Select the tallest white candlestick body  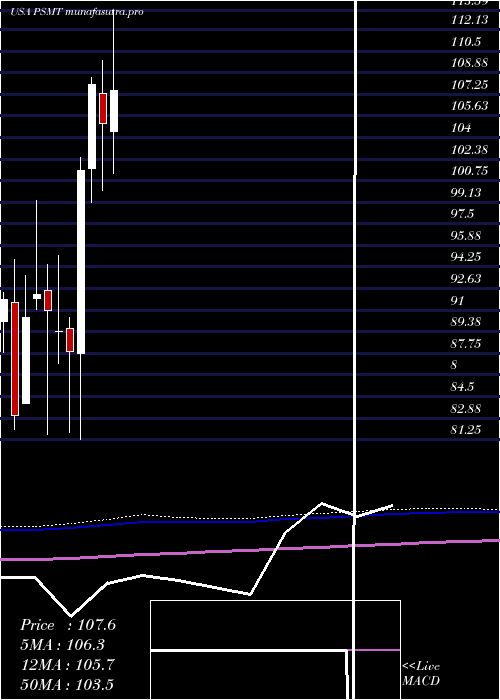click(x=81, y=262)
